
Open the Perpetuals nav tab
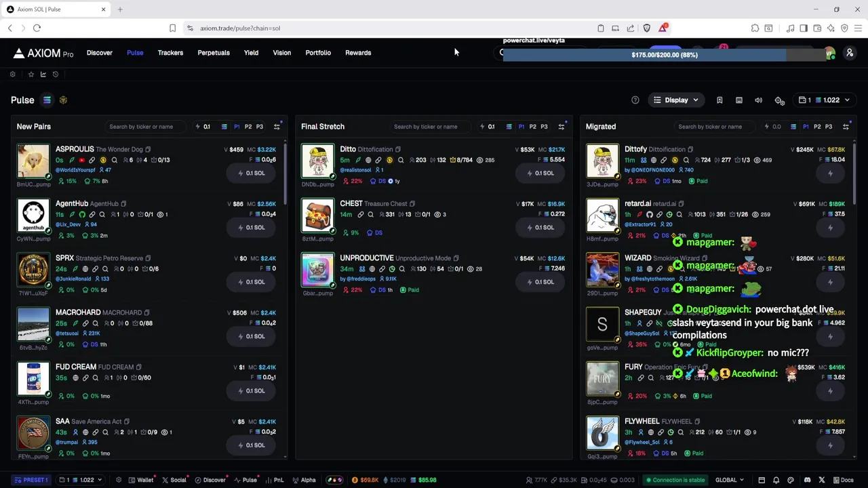pyautogui.click(x=214, y=53)
